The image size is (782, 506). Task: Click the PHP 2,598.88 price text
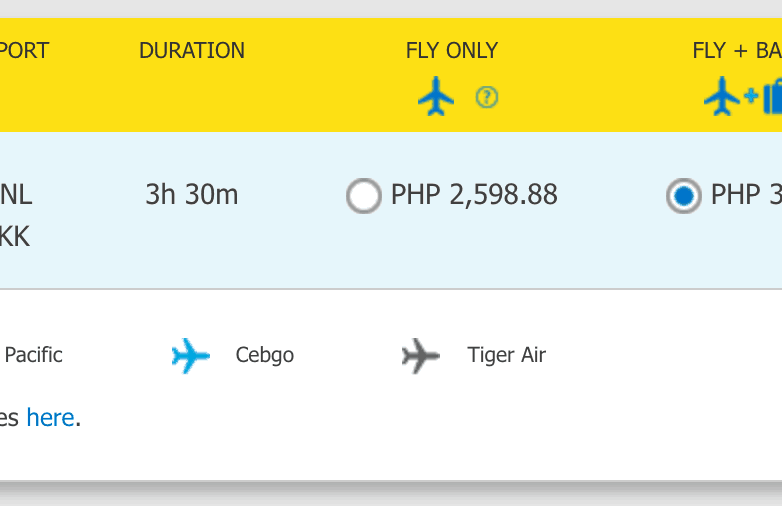click(x=474, y=194)
